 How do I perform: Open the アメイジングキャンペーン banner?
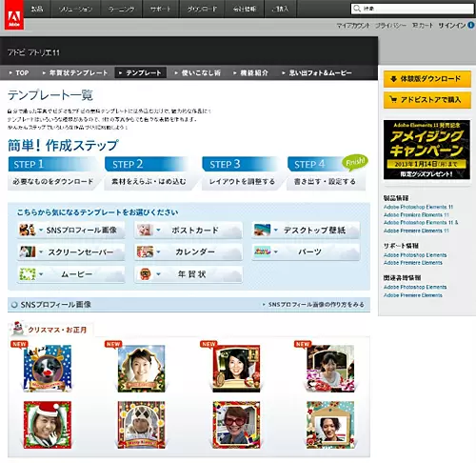[426, 150]
